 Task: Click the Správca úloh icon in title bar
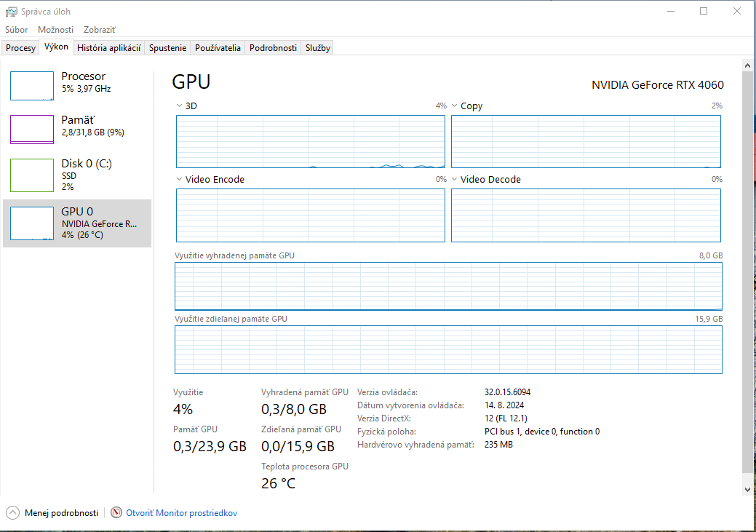[x=10, y=11]
